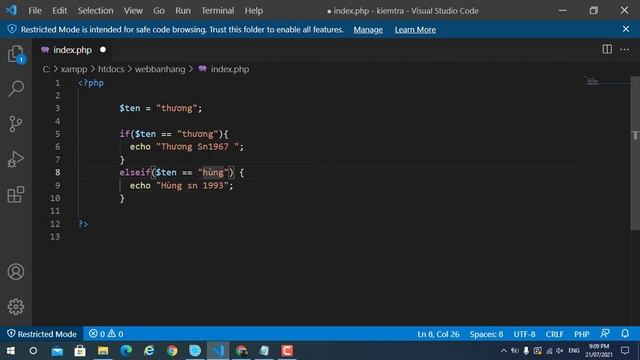
Task: Click the <?php opening tag
Action: (91, 83)
